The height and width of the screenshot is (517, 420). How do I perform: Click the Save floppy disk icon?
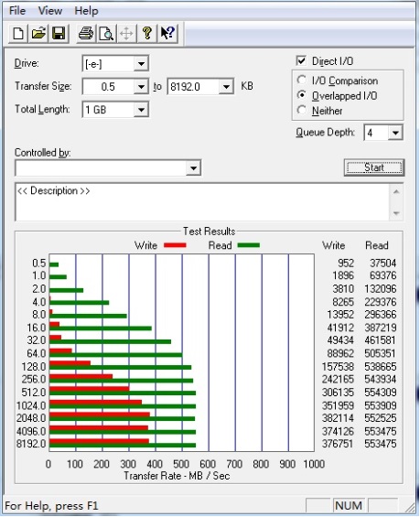pyautogui.click(x=59, y=33)
